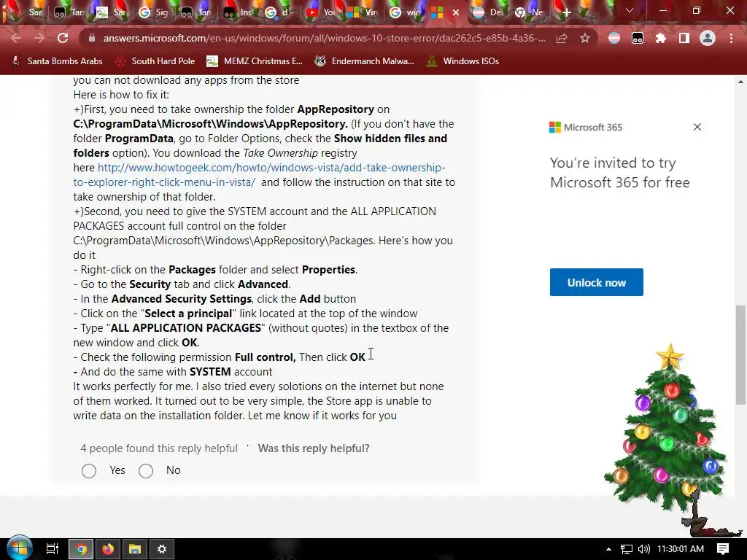Click the 'Was this reply helpful?' text
747x560 pixels.
(314, 448)
